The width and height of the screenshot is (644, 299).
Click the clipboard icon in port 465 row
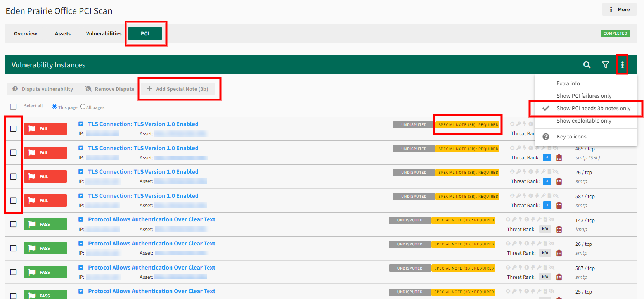(559, 158)
